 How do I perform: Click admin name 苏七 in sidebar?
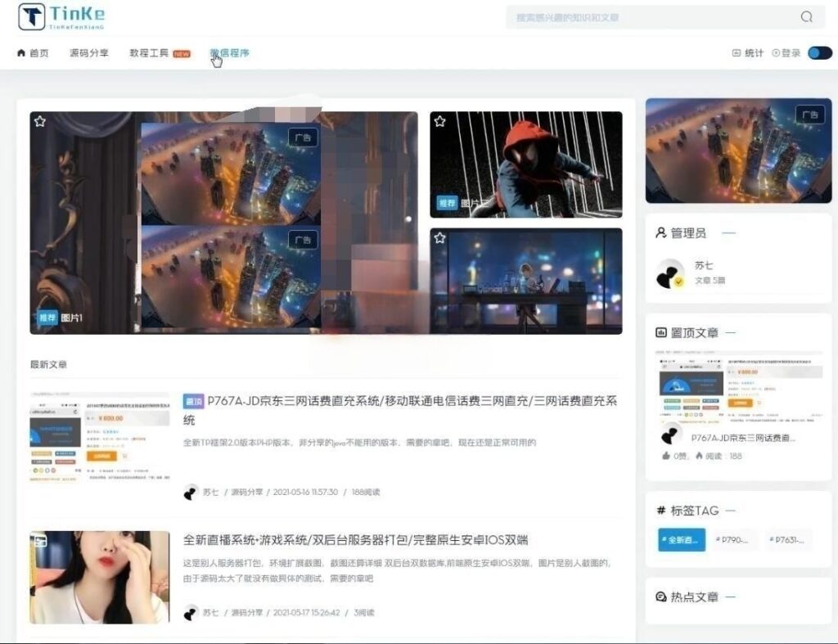click(703, 265)
